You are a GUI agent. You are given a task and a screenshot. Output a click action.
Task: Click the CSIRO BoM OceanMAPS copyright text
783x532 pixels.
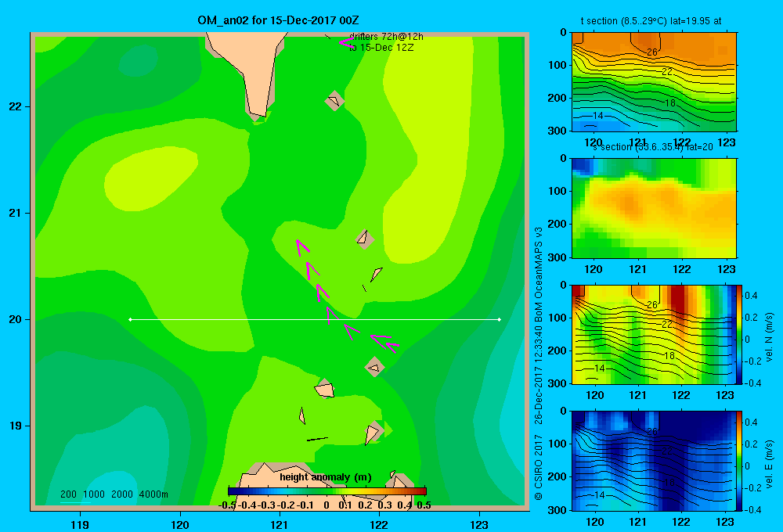(538, 364)
